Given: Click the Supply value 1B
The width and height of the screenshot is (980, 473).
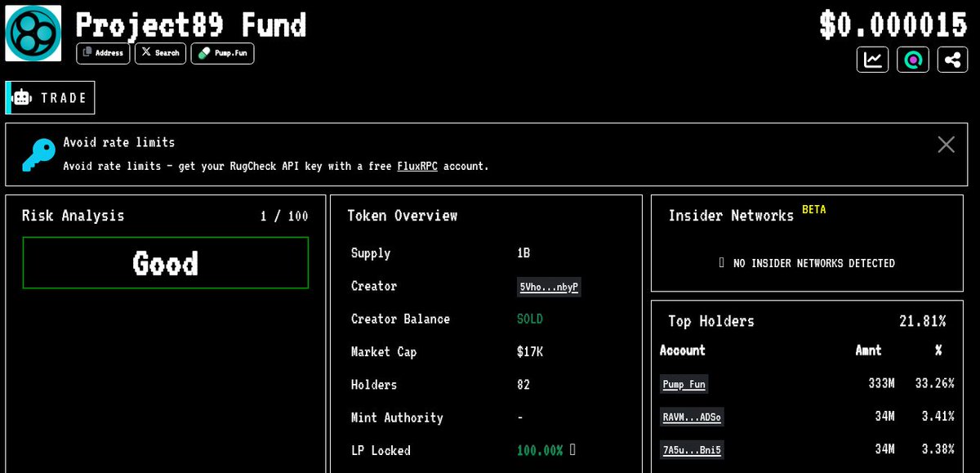Looking at the screenshot, I should click(x=523, y=253).
